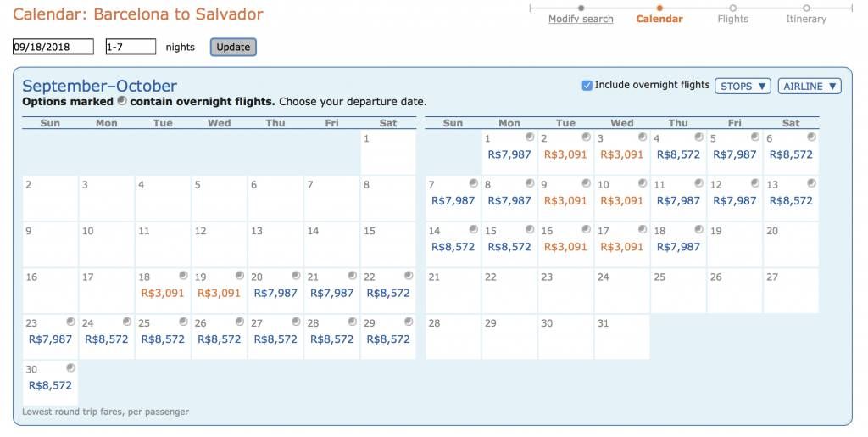Click the nights range field 1-7

click(131, 47)
